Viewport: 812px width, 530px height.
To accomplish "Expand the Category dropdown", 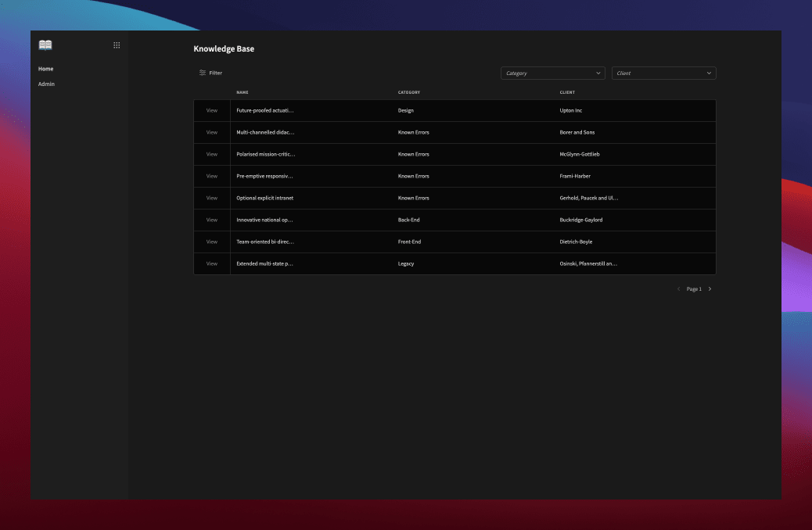I will pos(552,73).
